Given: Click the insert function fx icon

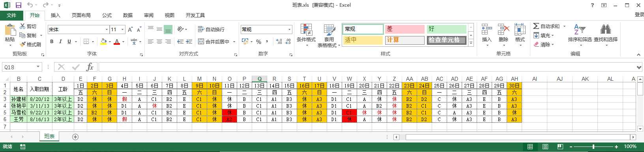Looking at the screenshot, I should 90,67.
